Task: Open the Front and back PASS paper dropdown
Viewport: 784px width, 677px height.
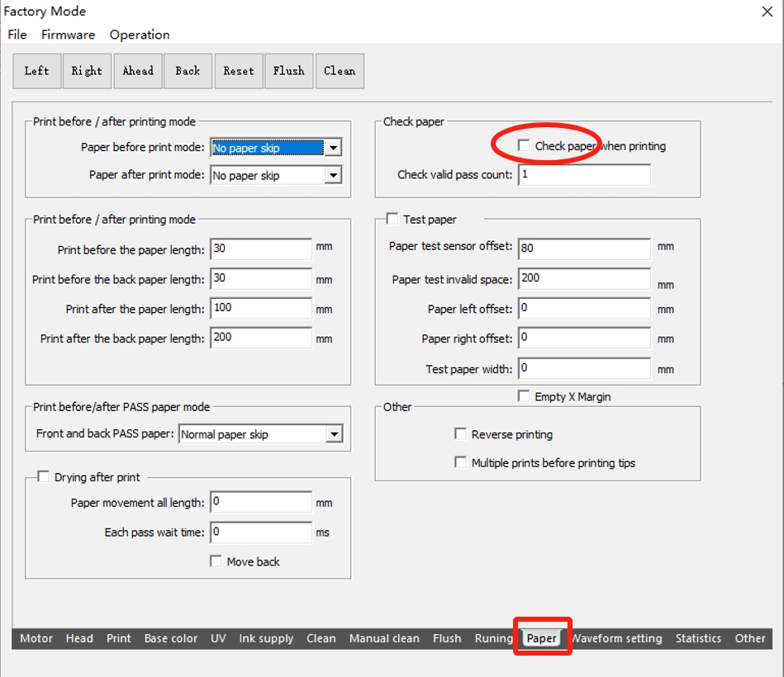Action: 333,434
